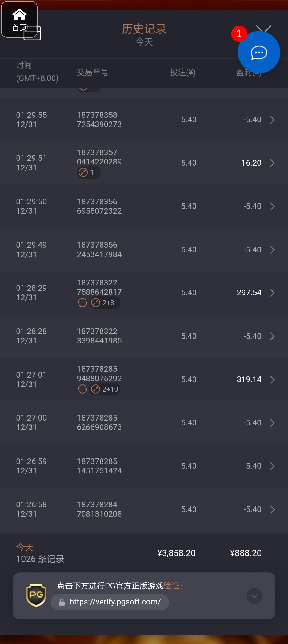Screen dimensions: 288x644
Task: Click the PG shield logo icon
Action: tap(36, 595)
